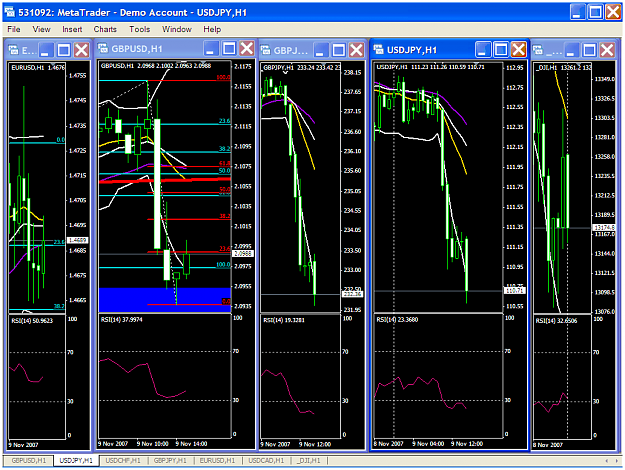625x470 pixels.
Task: Close the _DJI chart window
Action: [x=607, y=50]
